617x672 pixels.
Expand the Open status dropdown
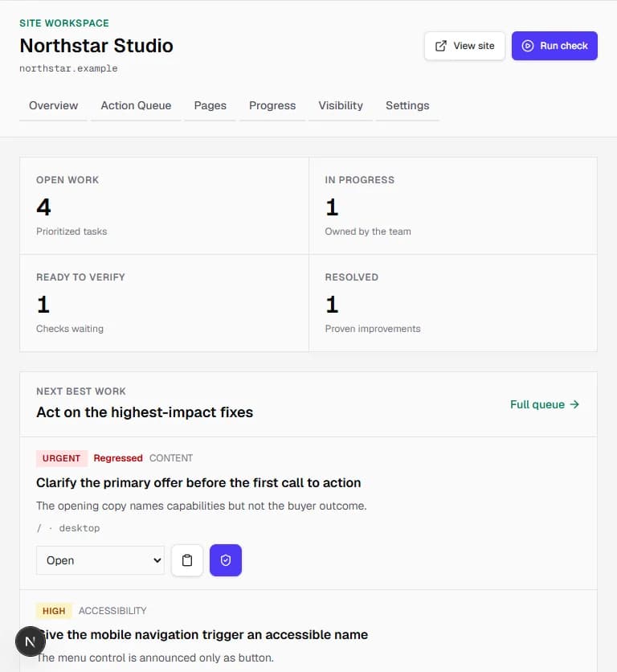(x=100, y=560)
